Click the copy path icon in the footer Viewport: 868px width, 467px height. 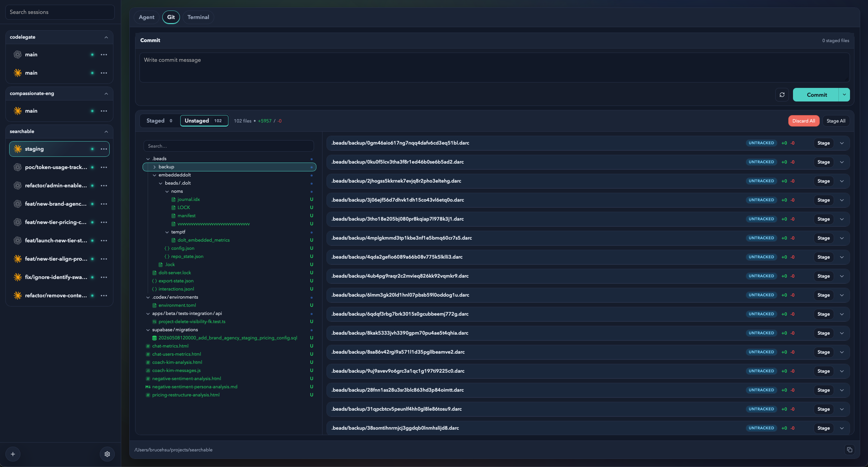tap(849, 450)
